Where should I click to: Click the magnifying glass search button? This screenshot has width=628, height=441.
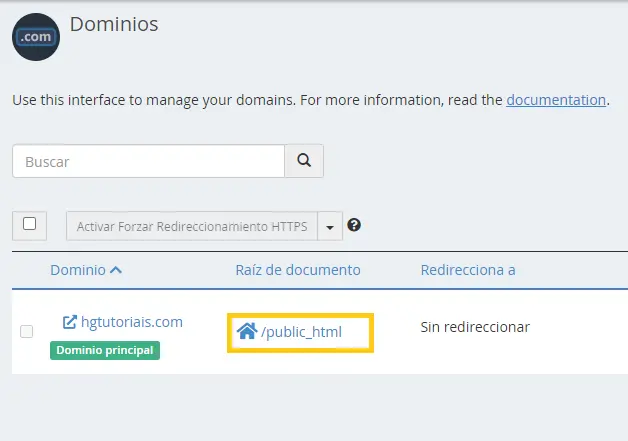[304, 161]
